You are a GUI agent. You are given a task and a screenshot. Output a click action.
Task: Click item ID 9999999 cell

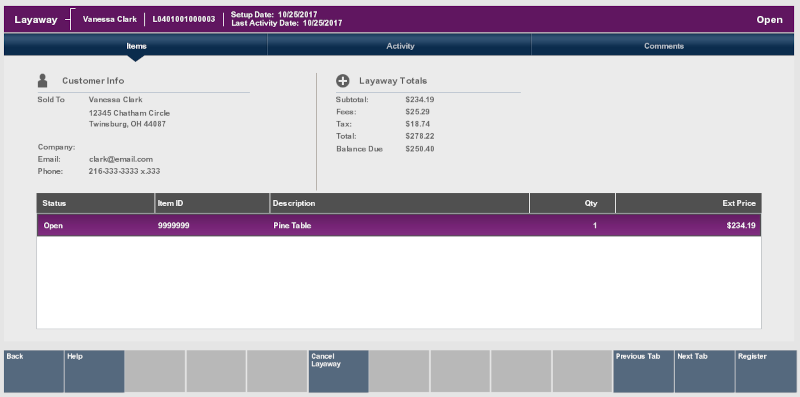click(173, 225)
